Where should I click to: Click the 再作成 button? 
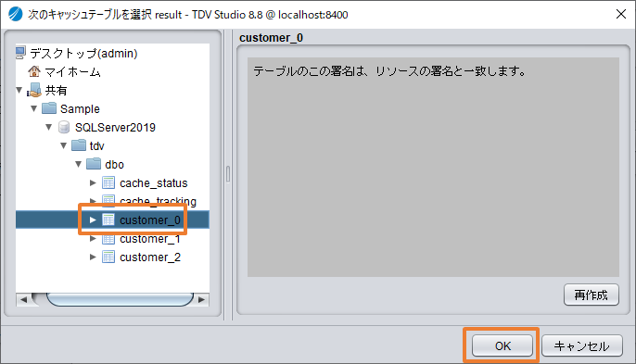[x=591, y=295]
